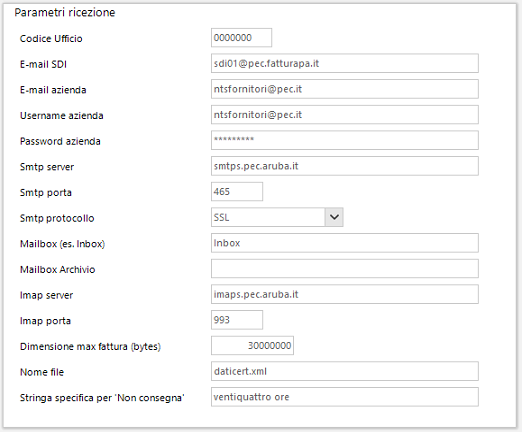The height and width of the screenshot is (432, 522).
Task: Click the Password azienda label
Action: pyautogui.click(x=60, y=141)
